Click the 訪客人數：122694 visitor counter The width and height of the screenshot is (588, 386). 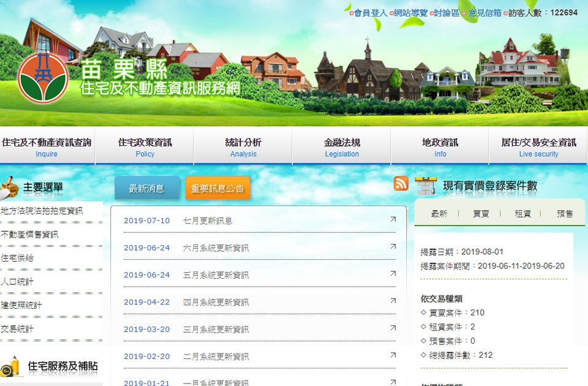pyautogui.click(x=543, y=13)
